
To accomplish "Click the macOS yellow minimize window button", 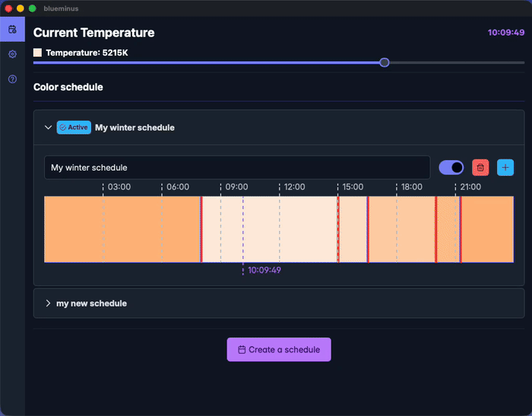I will [21, 8].
